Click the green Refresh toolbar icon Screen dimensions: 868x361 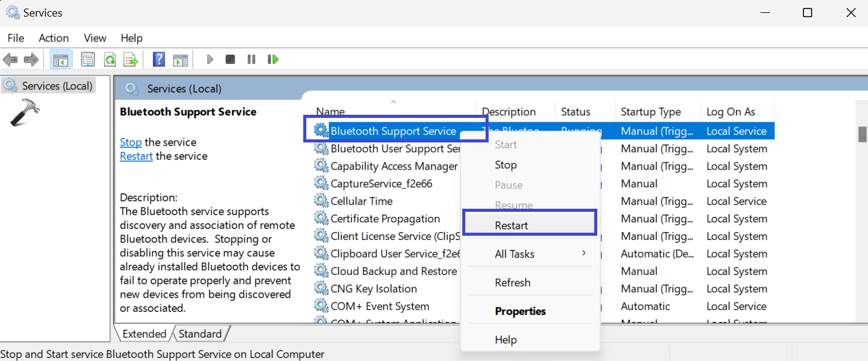[x=109, y=60]
